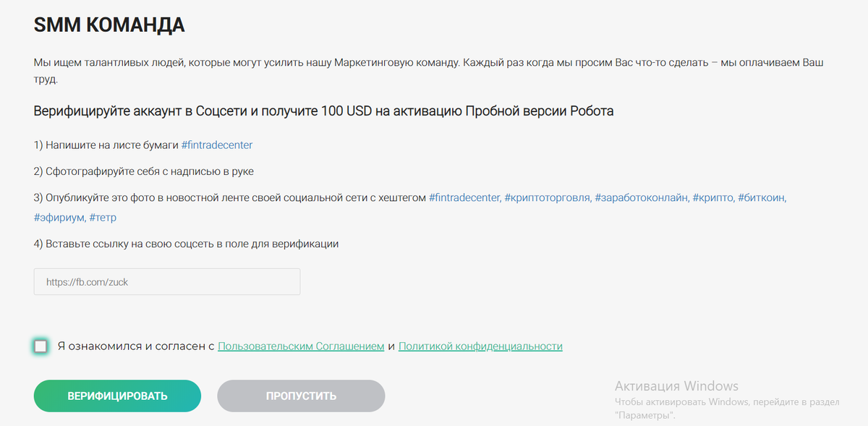Click the Активация Windows watermark notice
The height and width of the screenshot is (426, 868).
click(x=676, y=385)
